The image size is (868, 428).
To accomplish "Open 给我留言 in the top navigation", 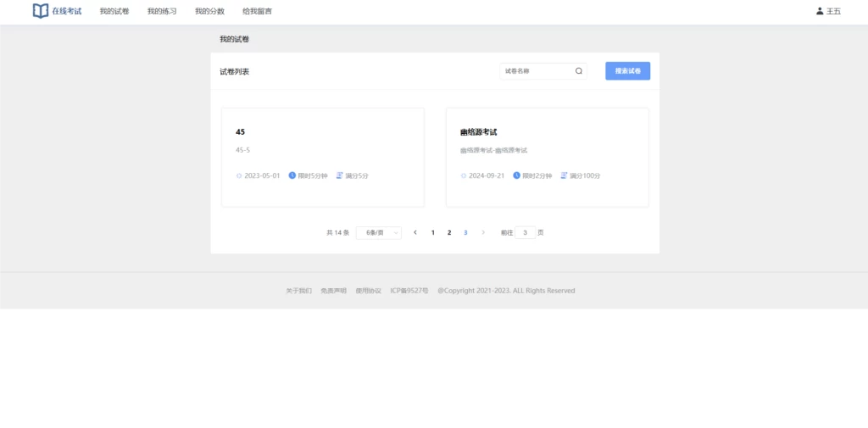I will point(257,12).
